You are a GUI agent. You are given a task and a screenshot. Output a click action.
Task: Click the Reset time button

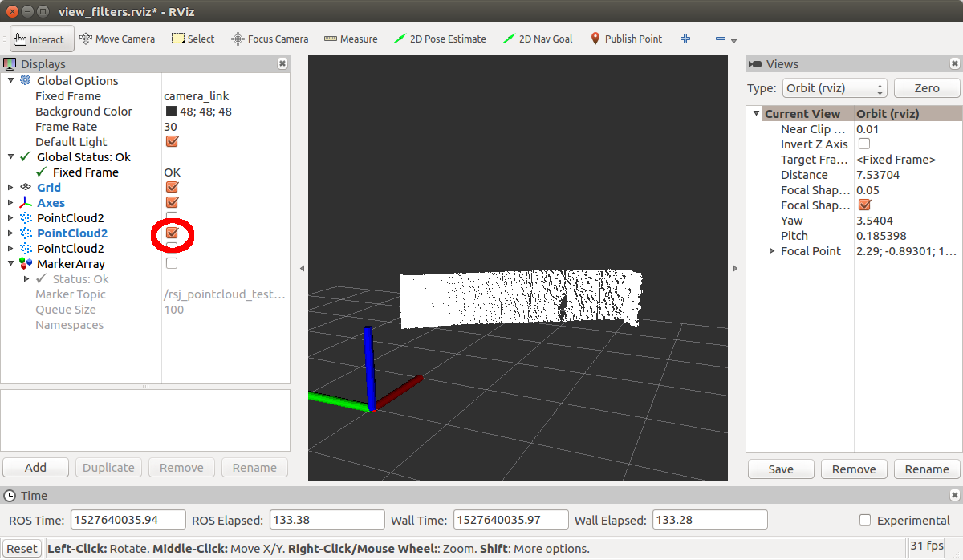point(22,549)
